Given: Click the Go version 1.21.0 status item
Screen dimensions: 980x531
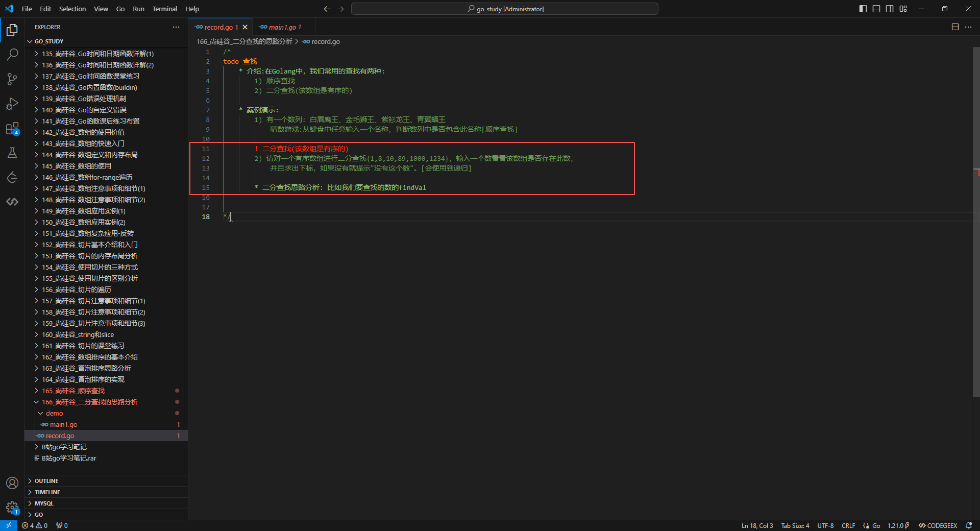Looking at the screenshot, I should coord(898,525).
